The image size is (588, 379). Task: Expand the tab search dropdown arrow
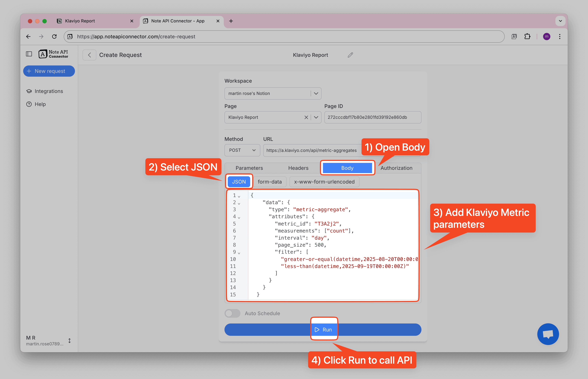pos(560,21)
